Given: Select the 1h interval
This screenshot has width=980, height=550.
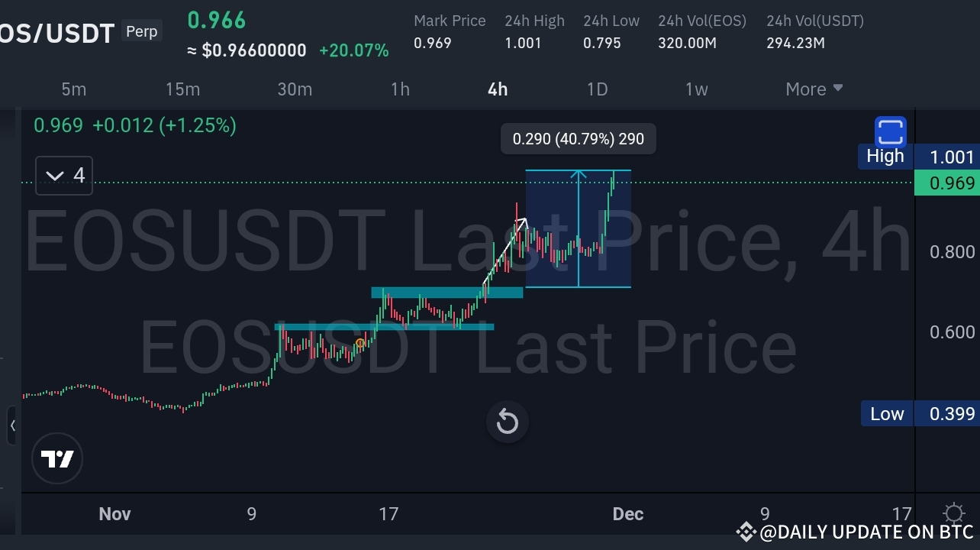Looking at the screenshot, I should pos(400,89).
